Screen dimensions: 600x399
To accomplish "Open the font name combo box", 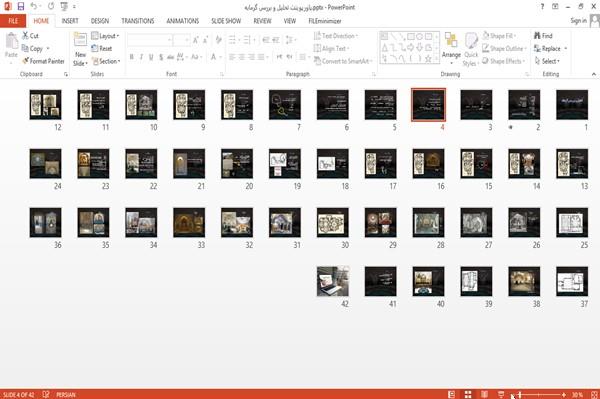I will (149, 40).
